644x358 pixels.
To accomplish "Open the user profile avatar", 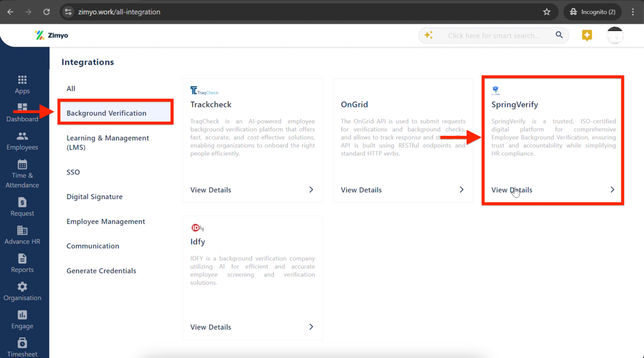I will (x=615, y=35).
